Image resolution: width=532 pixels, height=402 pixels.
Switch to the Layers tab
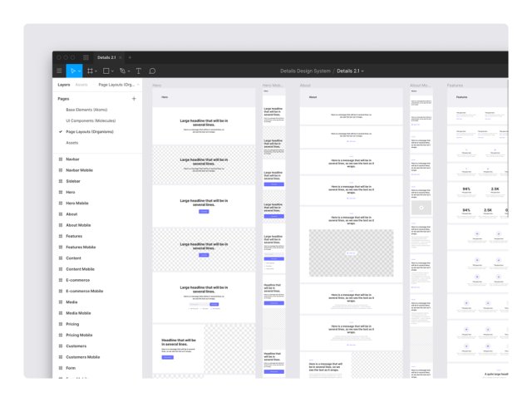[x=64, y=85]
